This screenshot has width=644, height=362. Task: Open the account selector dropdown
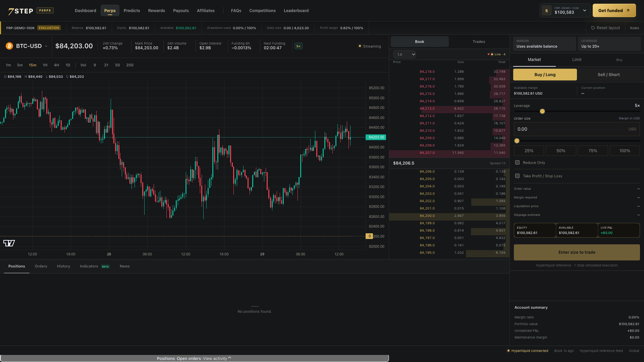tap(565, 11)
